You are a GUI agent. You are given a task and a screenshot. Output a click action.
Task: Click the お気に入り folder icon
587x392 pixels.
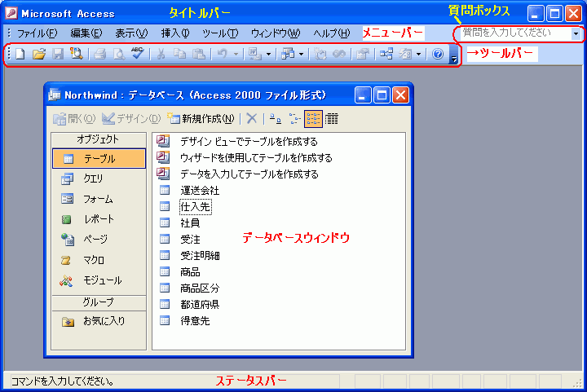point(68,321)
